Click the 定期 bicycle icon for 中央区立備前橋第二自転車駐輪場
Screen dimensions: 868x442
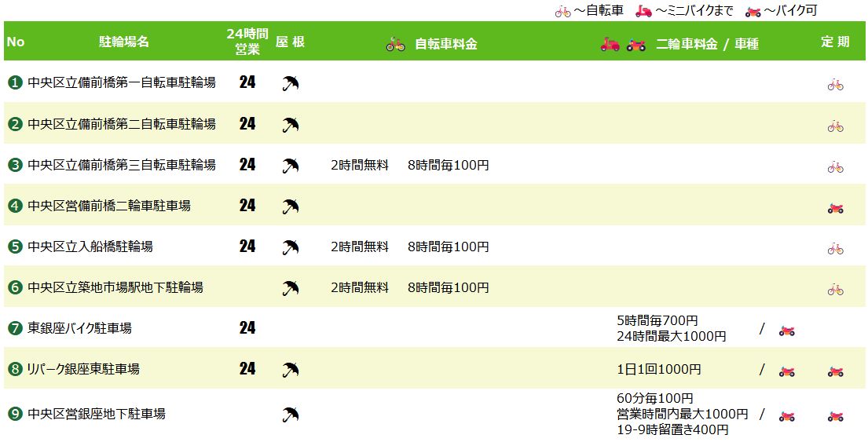click(835, 126)
